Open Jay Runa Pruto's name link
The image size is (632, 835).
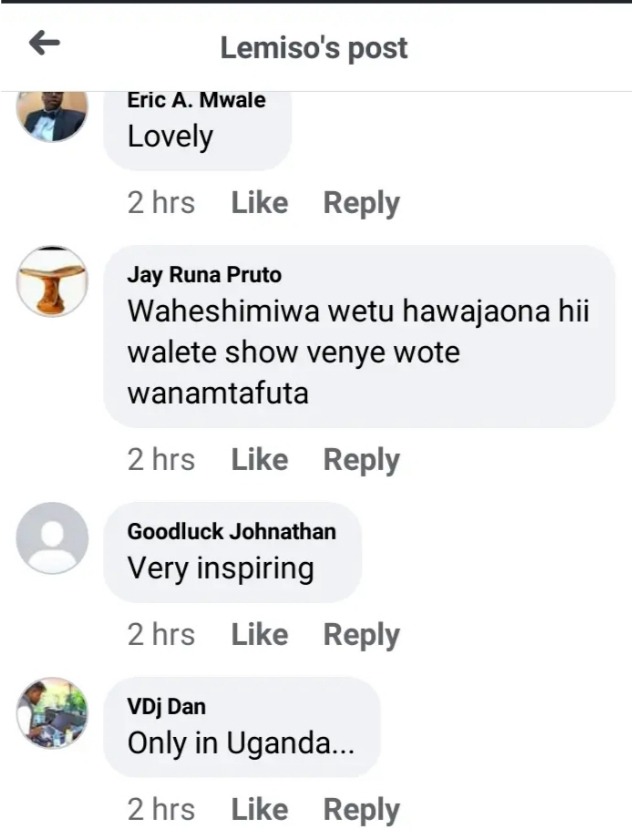point(204,275)
